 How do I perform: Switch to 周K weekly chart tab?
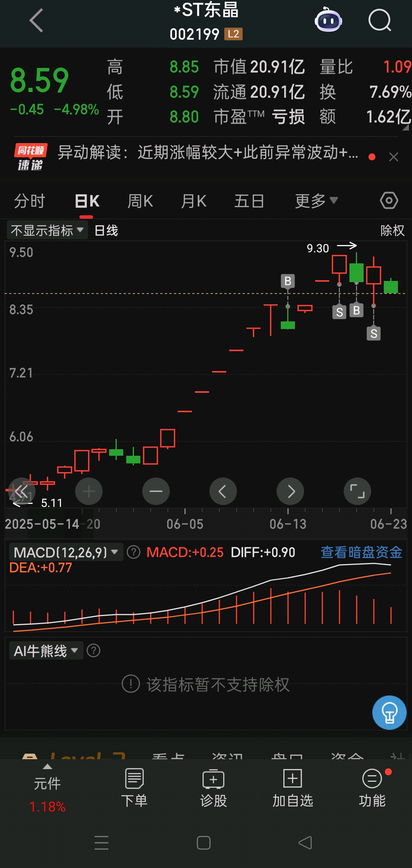[x=140, y=201]
